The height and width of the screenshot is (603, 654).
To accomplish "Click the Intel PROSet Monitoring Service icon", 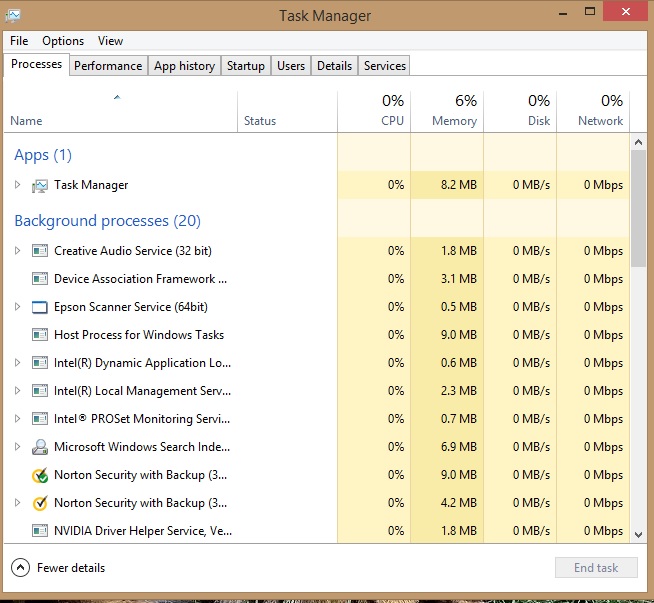I will [x=40, y=419].
